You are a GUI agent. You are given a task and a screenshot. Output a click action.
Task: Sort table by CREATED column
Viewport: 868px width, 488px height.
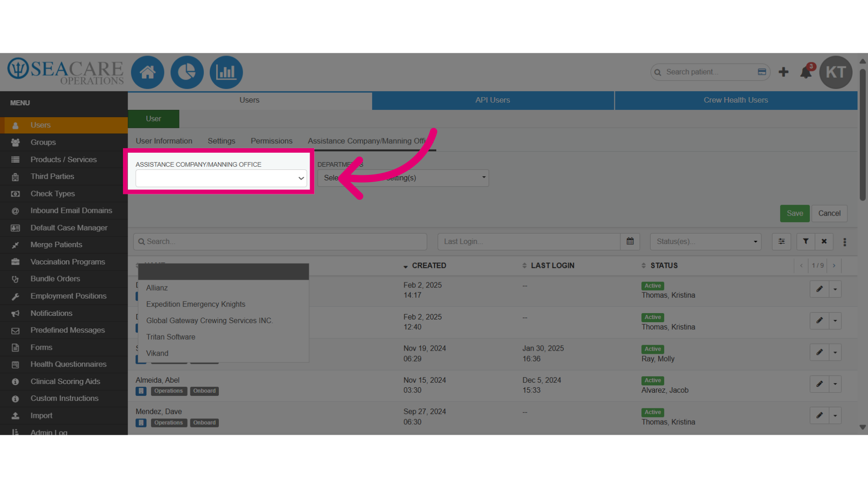(x=425, y=266)
